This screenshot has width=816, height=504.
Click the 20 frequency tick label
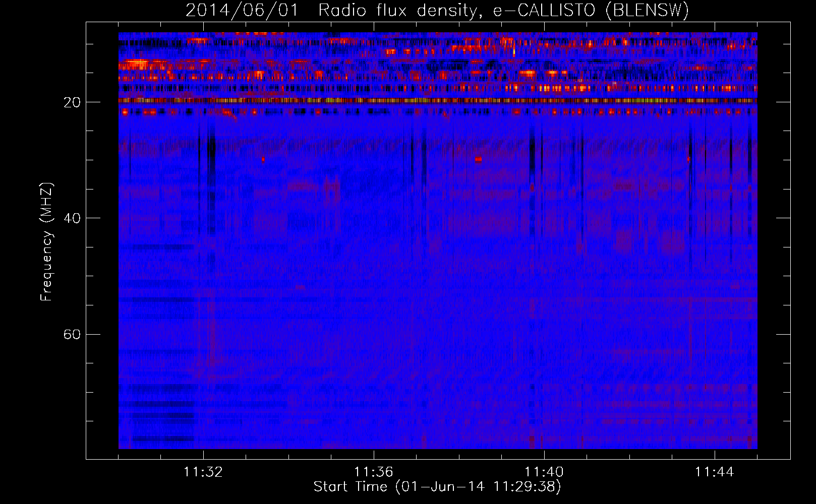[72, 102]
